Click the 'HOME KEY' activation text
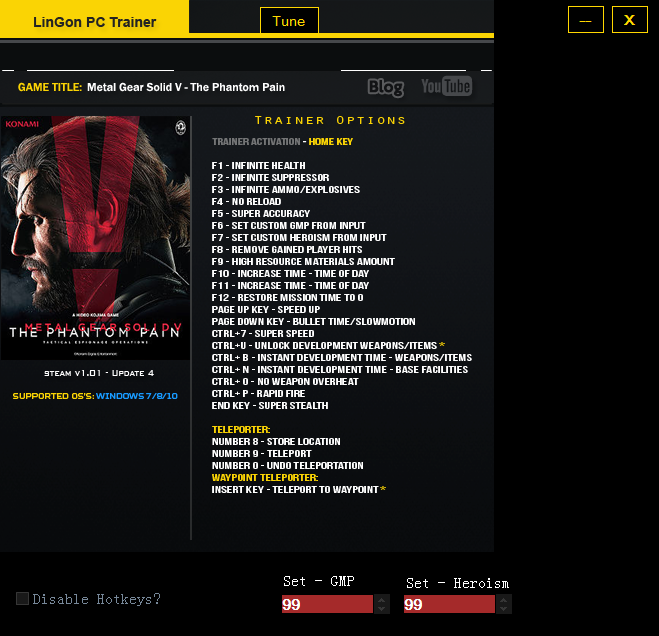Viewport: 659px width, 636px height. pyautogui.click(x=331, y=142)
